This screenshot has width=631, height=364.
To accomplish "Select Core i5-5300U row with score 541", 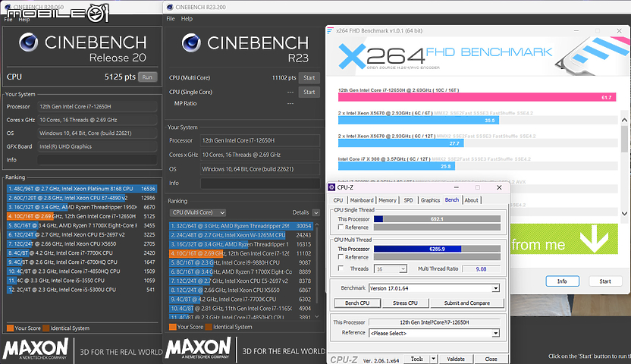I will [x=82, y=290].
